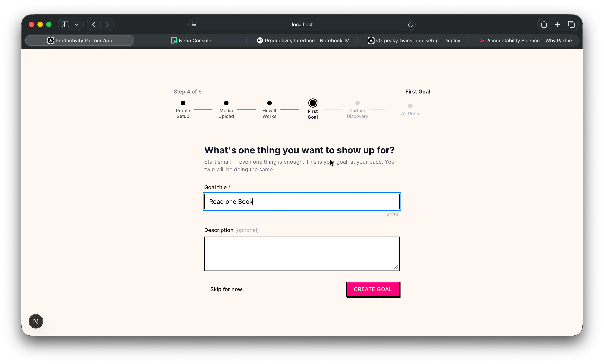Image resolution: width=604 pixels, height=364 pixels.
Task: Open the Share icon in toolbar
Action: pyautogui.click(x=544, y=24)
